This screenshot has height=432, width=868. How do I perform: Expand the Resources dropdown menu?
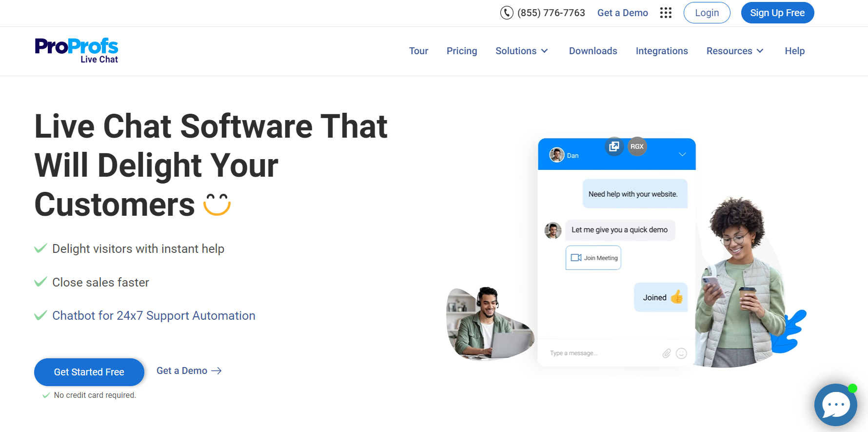coord(734,51)
